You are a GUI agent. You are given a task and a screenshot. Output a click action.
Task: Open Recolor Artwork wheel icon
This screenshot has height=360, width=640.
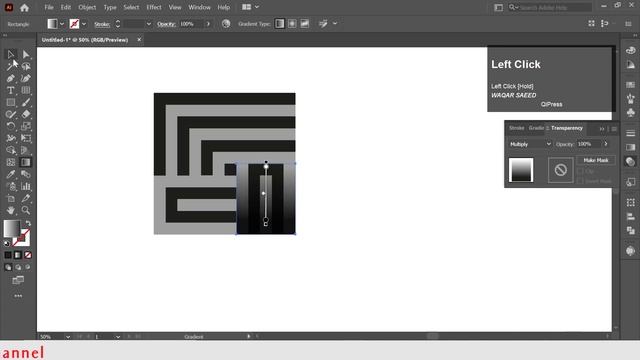tap(226, 24)
